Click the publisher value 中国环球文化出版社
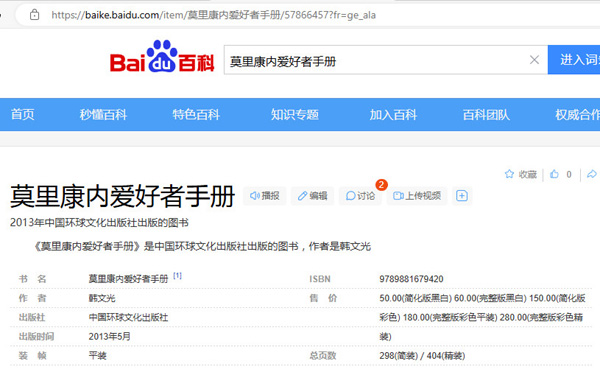This screenshot has width=600, height=375. (x=128, y=317)
